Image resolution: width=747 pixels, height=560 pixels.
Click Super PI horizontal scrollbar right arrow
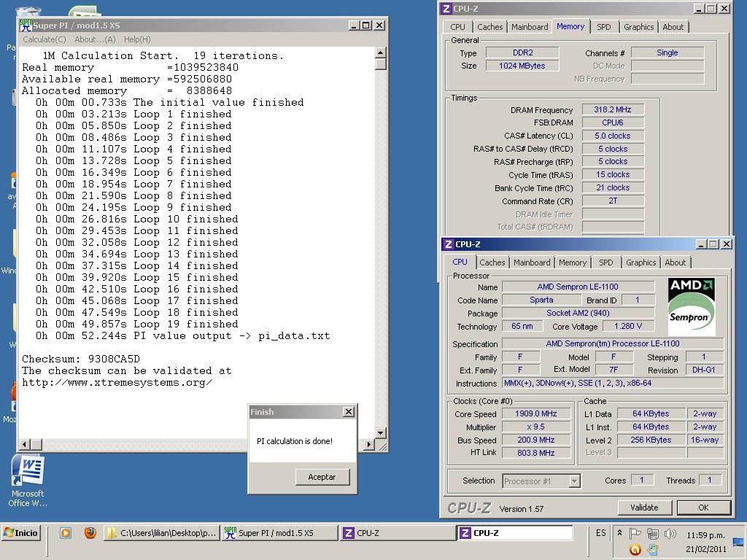pos(368,444)
